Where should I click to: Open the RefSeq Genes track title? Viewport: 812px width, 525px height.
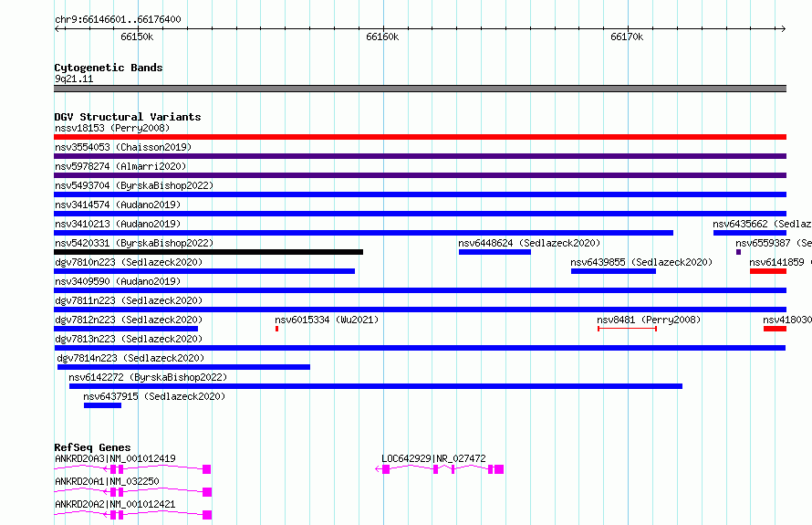[x=92, y=447]
